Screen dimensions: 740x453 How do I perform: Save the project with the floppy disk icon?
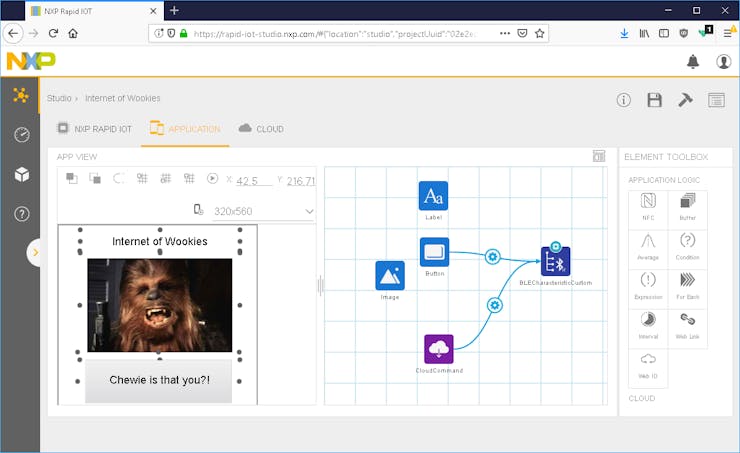pos(654,100)
